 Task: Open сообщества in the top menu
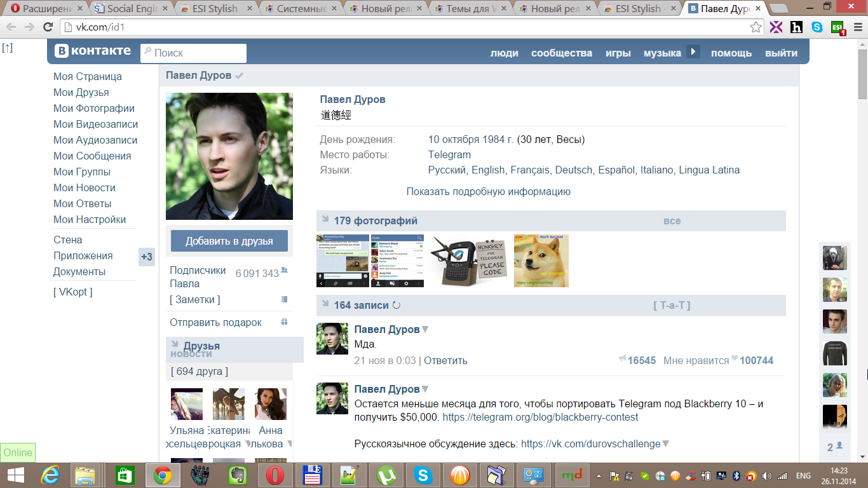click(x=562, y=53)
